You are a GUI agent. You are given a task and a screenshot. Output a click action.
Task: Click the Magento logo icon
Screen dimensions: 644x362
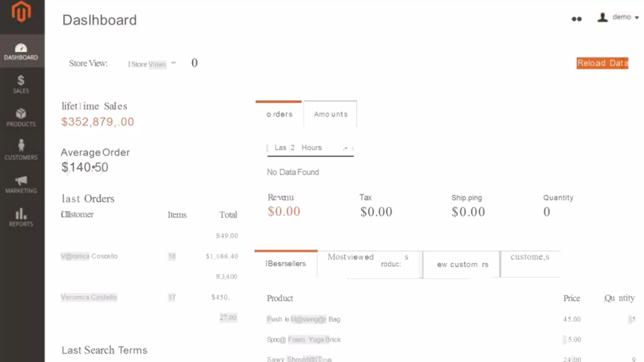point(21,12)
